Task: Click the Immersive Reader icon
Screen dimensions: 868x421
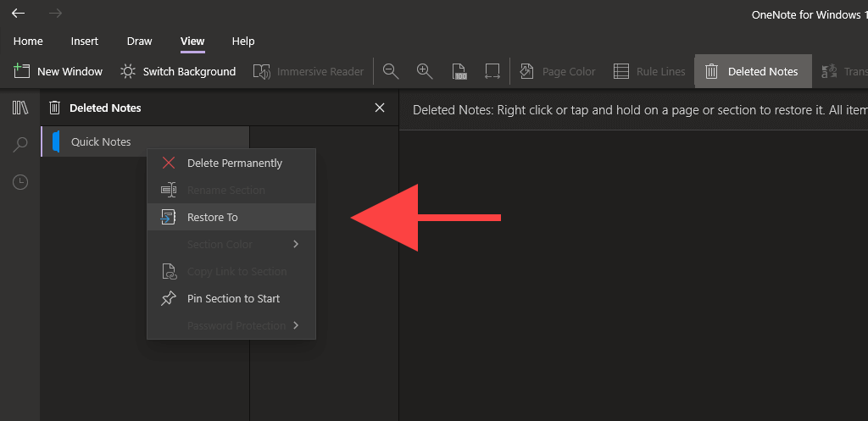Action: pos(261,71)
